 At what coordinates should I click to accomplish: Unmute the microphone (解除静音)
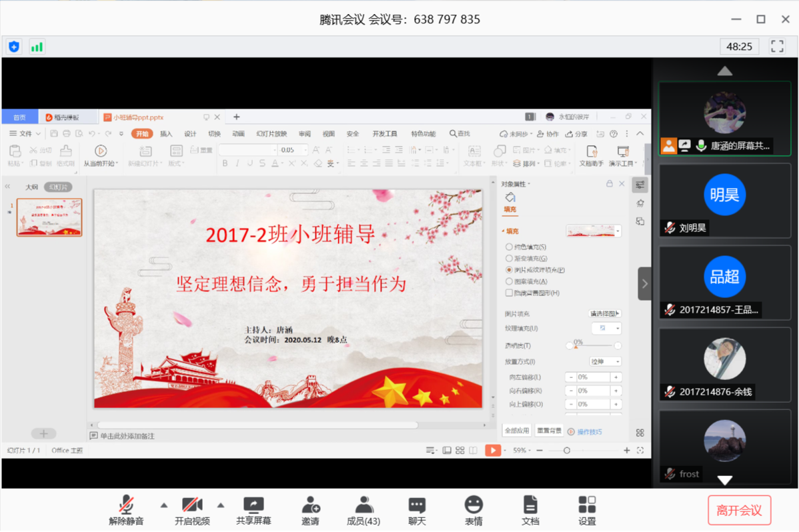point(126,505)
